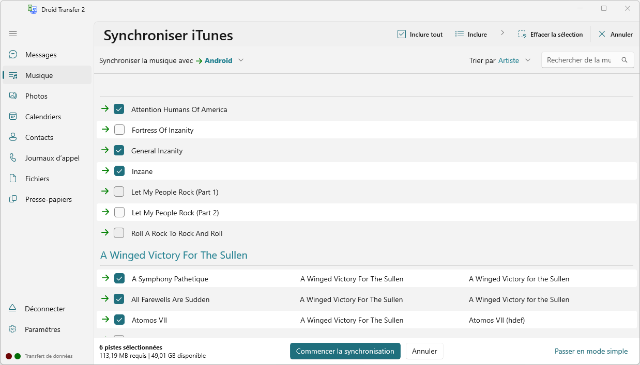
Task: Click the green arrow beside Fortress Of Inzanity
Action: 105,129
